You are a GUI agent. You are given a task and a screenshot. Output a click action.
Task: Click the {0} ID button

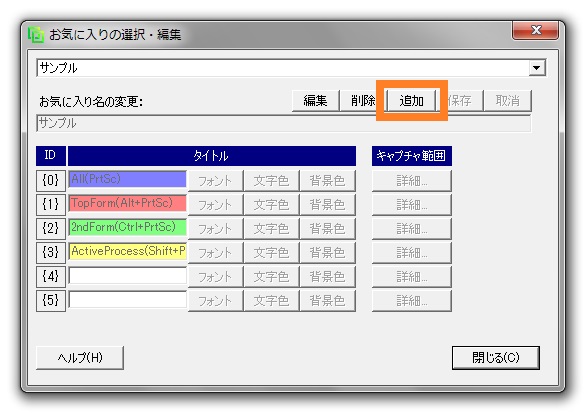point(51,181)
